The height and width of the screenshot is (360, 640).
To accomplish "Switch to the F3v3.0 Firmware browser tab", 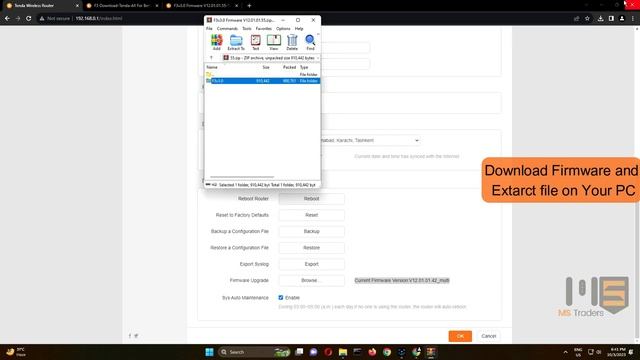I will tap(202, 6).
